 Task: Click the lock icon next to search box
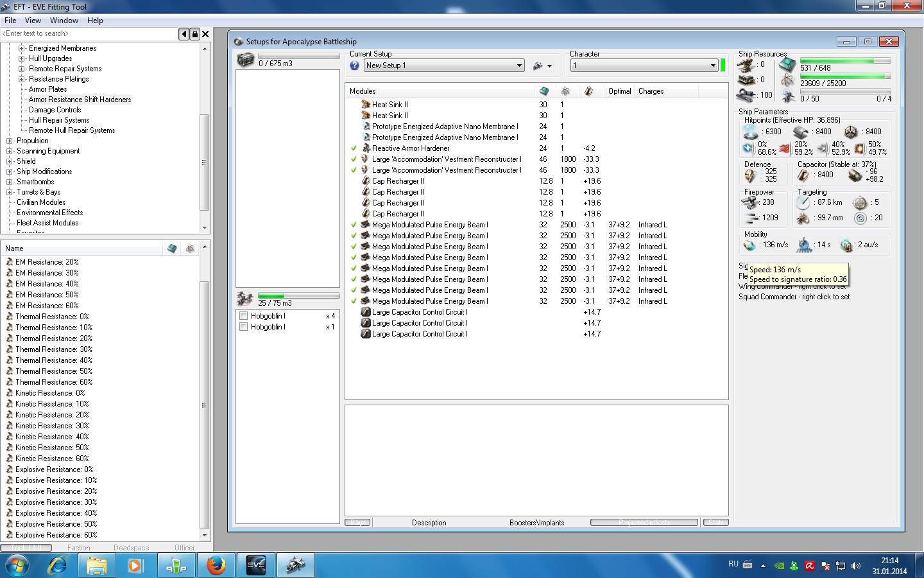point(195,34)
